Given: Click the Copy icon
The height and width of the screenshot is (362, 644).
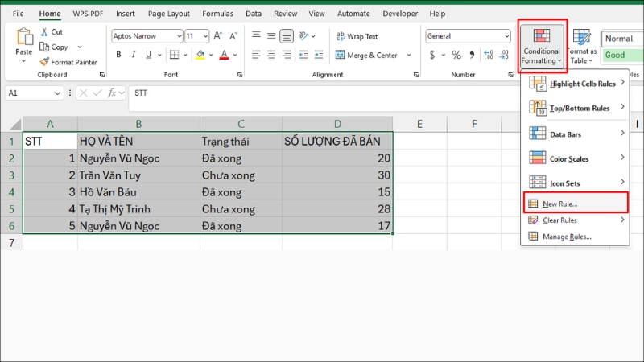Looking at the screenshot, I should pyautogui.click(x=44, y=47).
